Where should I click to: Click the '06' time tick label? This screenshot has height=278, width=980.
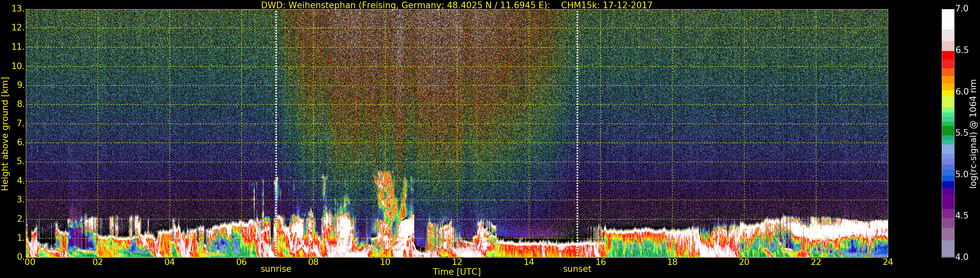242,262
